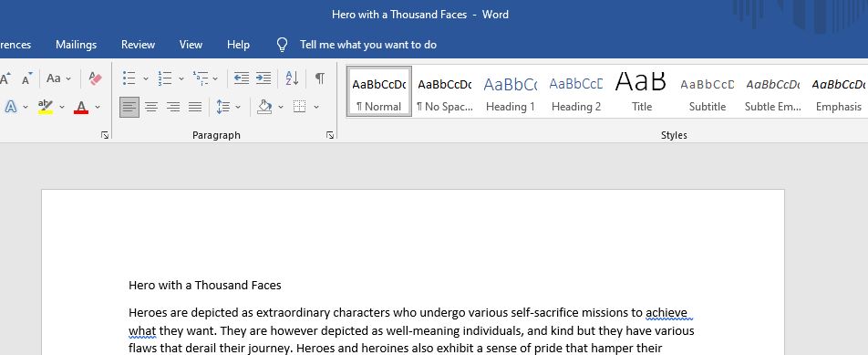Image resolution: width=868 pixels, height=355 pixels.
Task: Open the Bullets dropdown arrow
Action: pos(146,78)
